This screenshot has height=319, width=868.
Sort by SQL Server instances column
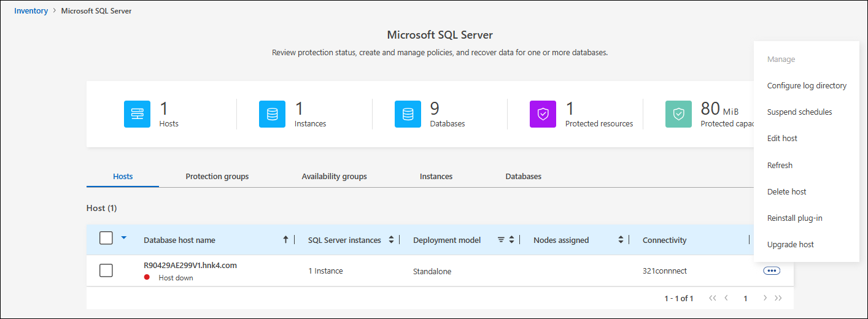(x=391, y=240)
